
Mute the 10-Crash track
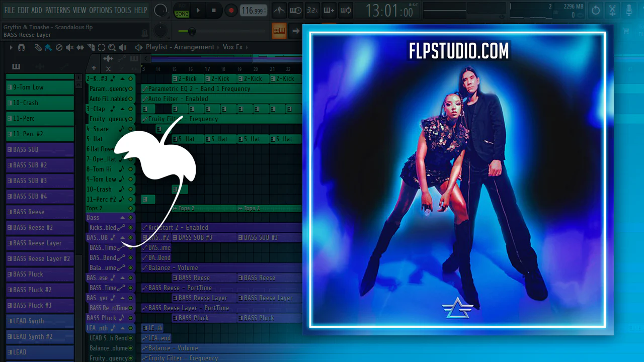(x=131, y=189)
